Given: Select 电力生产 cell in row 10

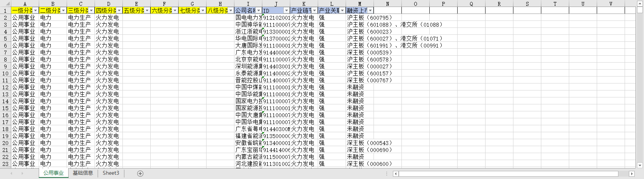Looking at the screenshot, I should (81, 73).
